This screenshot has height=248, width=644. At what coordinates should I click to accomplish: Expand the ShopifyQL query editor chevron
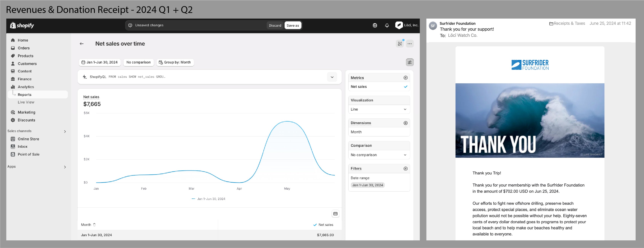pos(332,77)
